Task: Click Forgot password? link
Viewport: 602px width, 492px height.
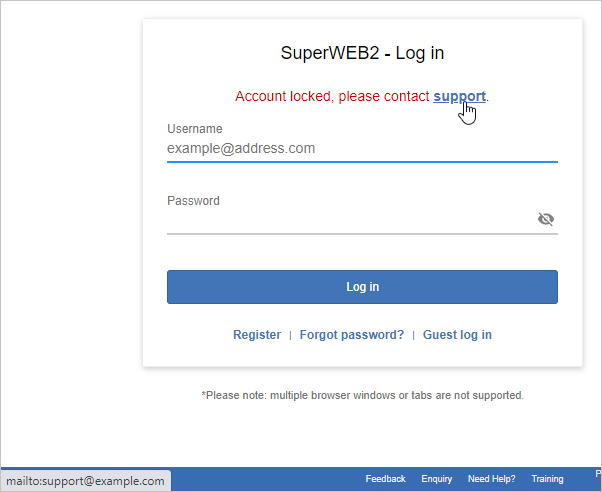Action: pos(352,335)
